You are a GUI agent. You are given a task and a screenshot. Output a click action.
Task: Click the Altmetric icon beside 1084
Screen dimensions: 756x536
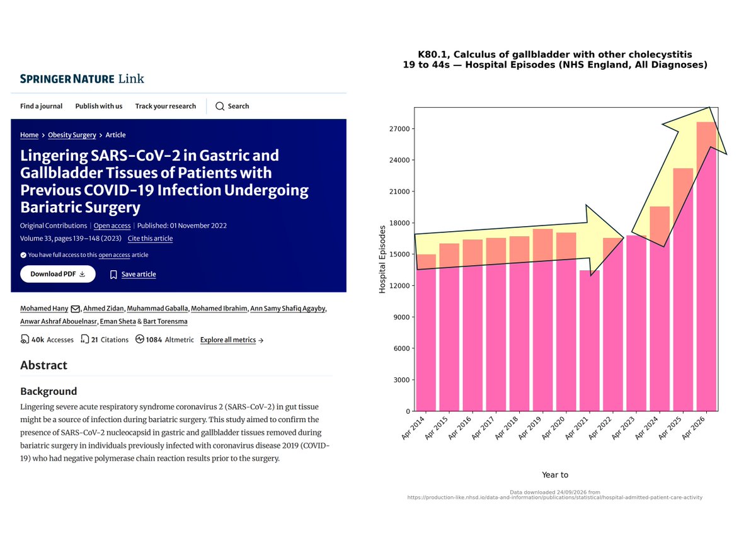tap(139, 339)
